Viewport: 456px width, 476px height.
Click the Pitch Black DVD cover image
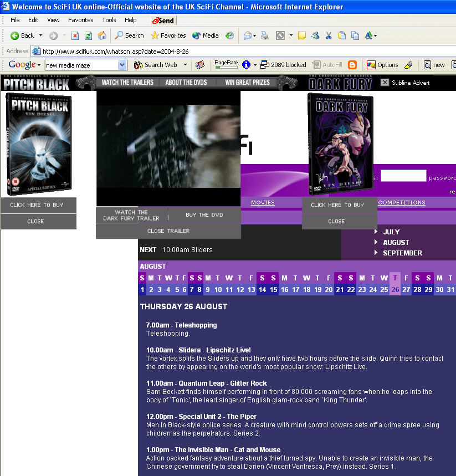(39, 145)
